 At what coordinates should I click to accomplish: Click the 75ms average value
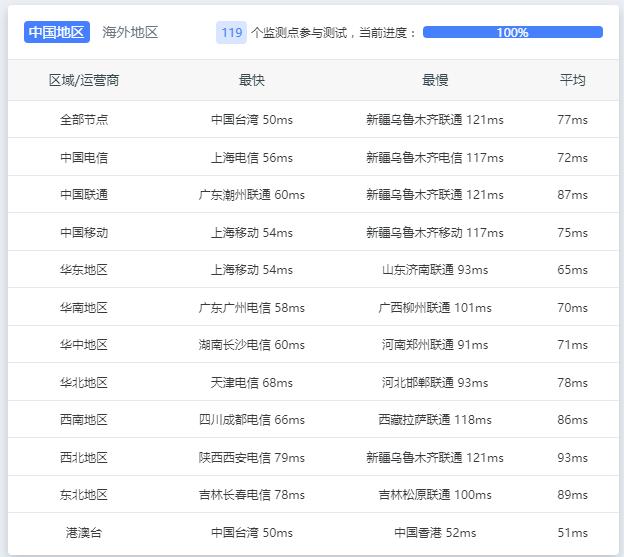(x=572, y=232)
